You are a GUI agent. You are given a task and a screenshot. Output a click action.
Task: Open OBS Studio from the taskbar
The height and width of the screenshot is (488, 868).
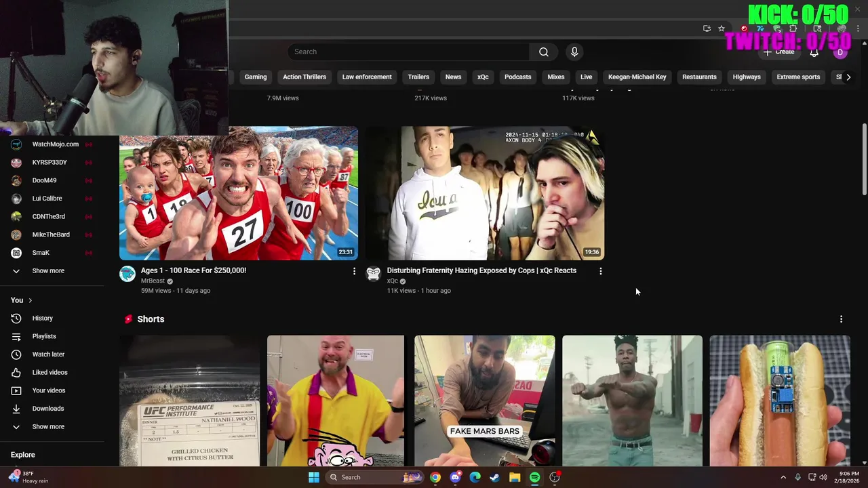point(555,477)
